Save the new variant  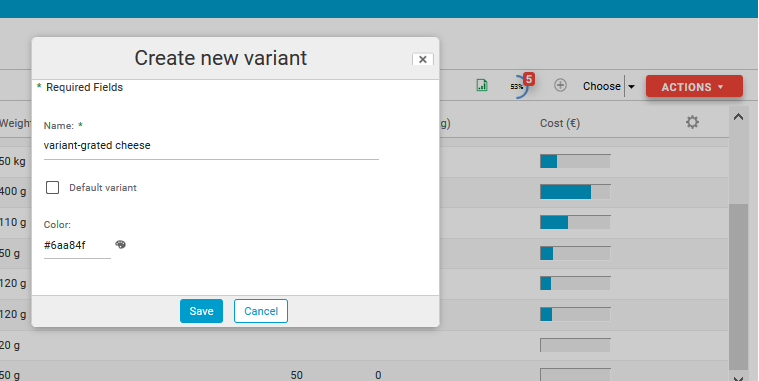[x=201, y=311]
